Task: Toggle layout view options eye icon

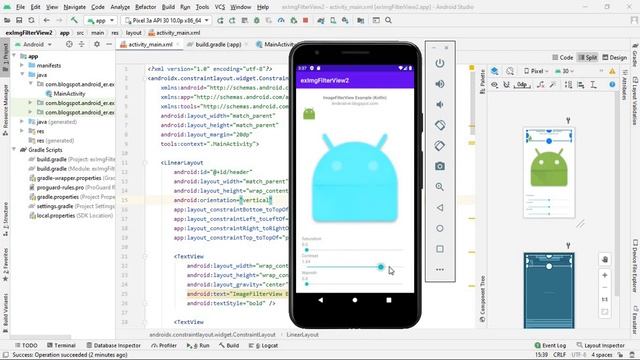Action: (494, 84)
